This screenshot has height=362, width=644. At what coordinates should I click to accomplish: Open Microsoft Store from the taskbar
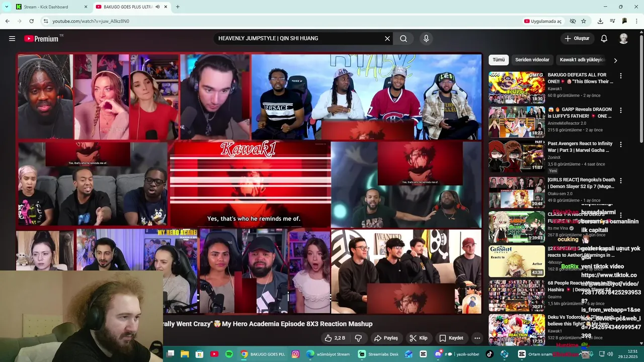tap(200, 354)
